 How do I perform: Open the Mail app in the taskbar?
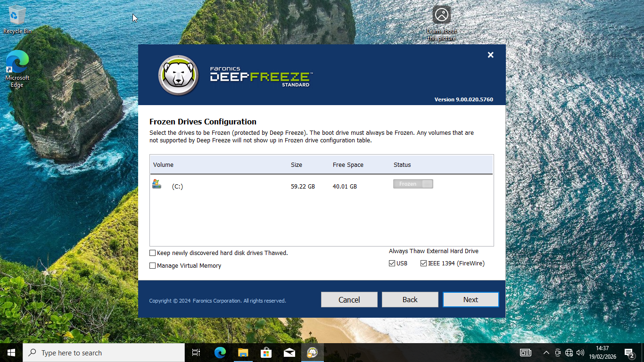(289, 353)
